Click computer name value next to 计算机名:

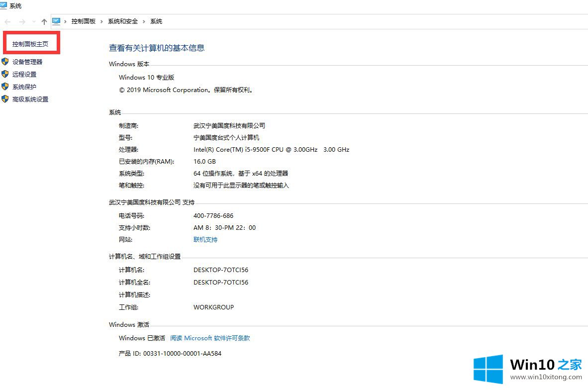click(221, 270)
